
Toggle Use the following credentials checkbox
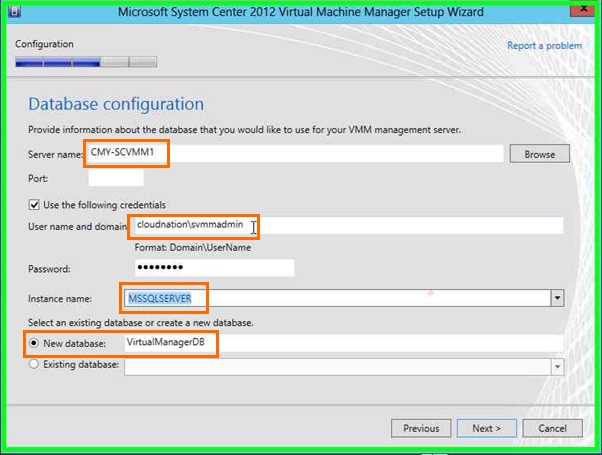click(34, 205)
